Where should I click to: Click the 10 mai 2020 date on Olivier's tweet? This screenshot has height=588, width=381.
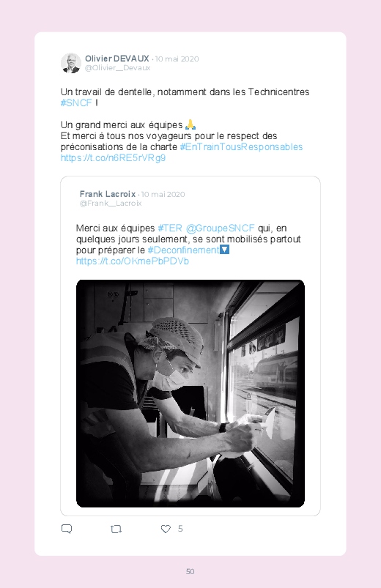[177, 59]
